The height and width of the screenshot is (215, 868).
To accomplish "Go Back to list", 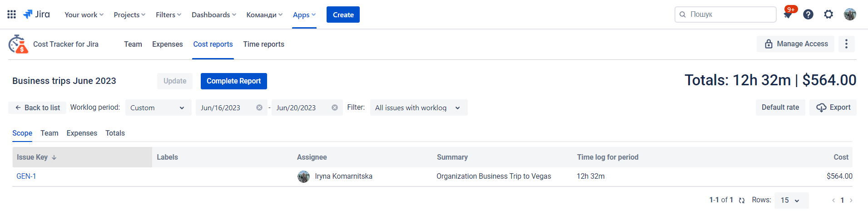I will (x=37, y=107).
